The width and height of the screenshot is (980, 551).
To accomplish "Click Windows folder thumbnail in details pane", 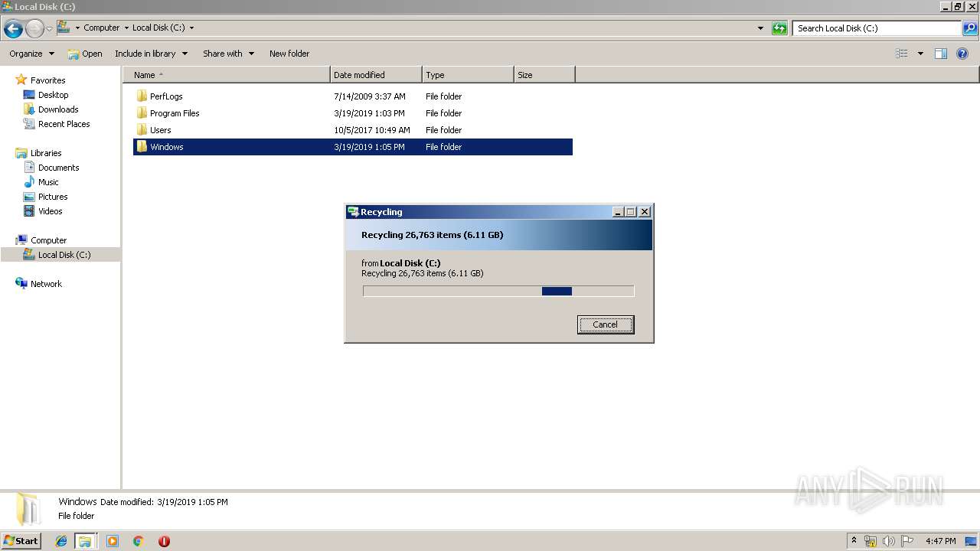I will (28, 509).
